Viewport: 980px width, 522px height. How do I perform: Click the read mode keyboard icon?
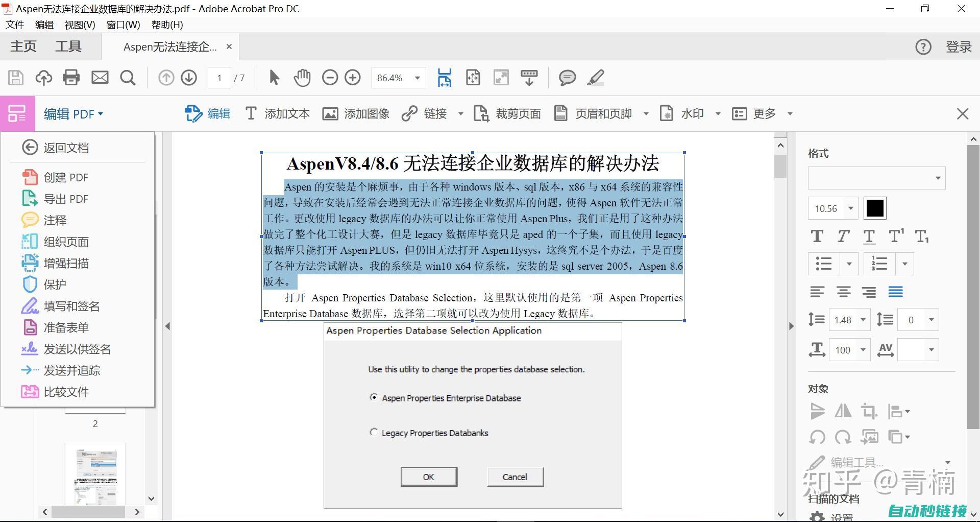(529, 78)
